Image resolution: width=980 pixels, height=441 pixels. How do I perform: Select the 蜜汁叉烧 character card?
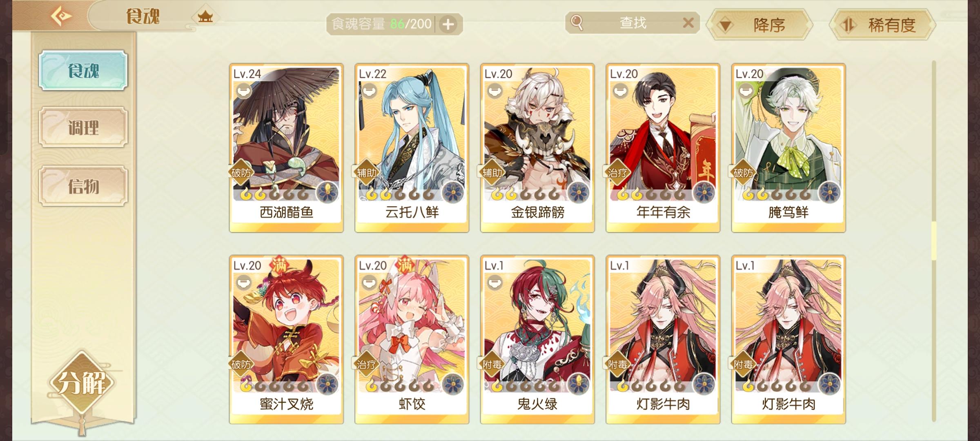(x=286, y=340)
